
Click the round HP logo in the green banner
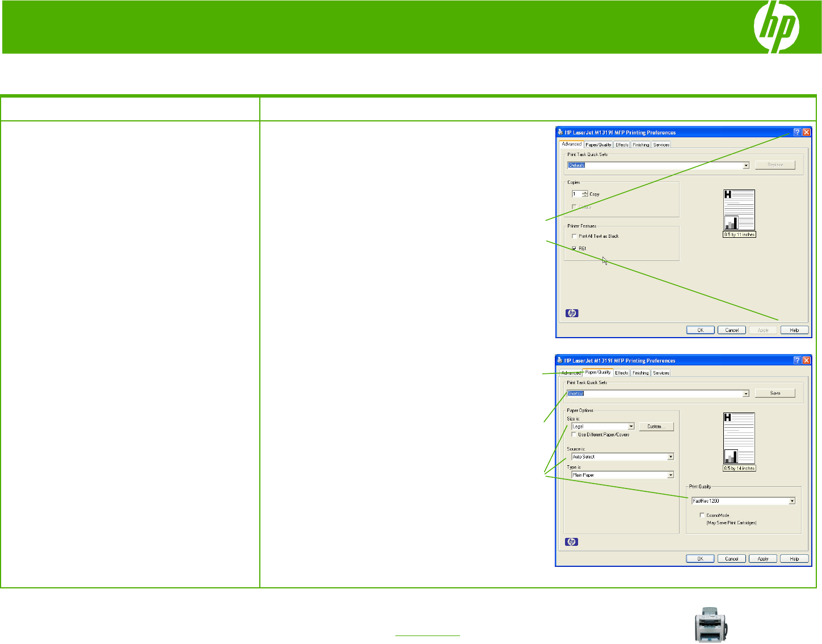pyautogui.click(x=776, y=27)
